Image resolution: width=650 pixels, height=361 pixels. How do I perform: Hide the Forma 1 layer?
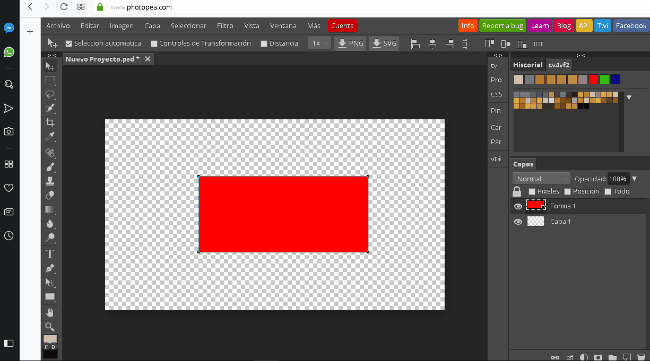tap(518, 206)
